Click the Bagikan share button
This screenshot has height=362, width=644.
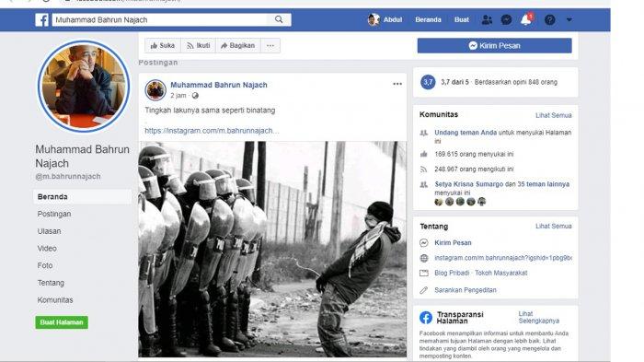(237, 46)
